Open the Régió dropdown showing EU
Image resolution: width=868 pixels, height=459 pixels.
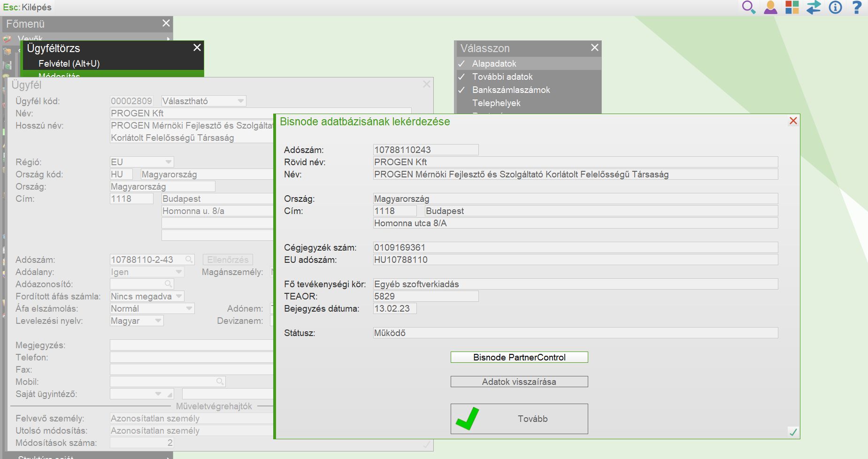pyautogui.click(x=142, y=162)
